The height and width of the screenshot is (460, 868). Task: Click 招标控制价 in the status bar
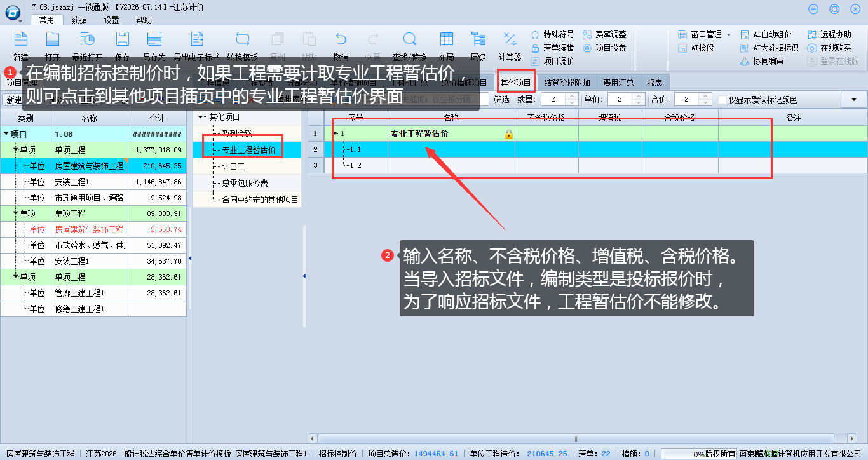coord(337,454)
